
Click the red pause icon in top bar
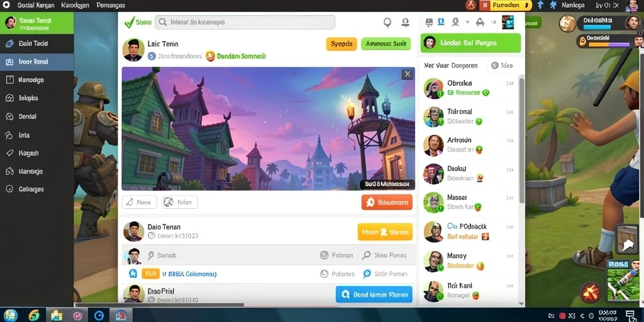coord(485,5)
